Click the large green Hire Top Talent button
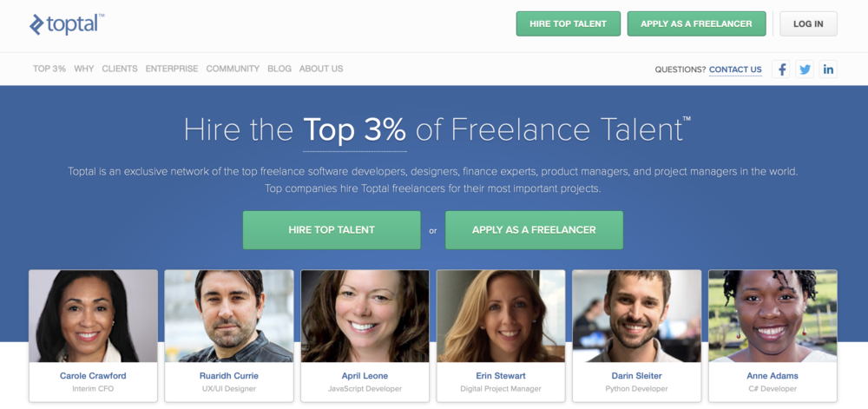The image size is (868, 409). pyautogui.click(x=332, y=230)
